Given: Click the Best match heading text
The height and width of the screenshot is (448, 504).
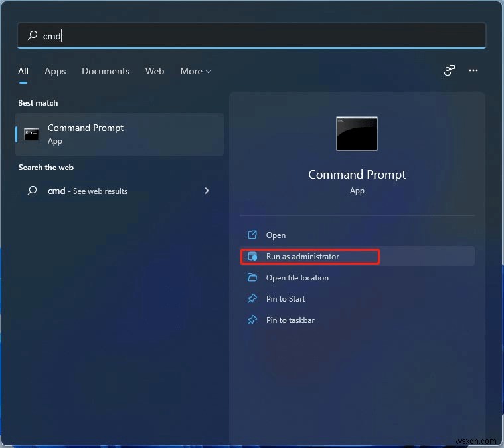Looking at the screenshot, I should (38, 103).
